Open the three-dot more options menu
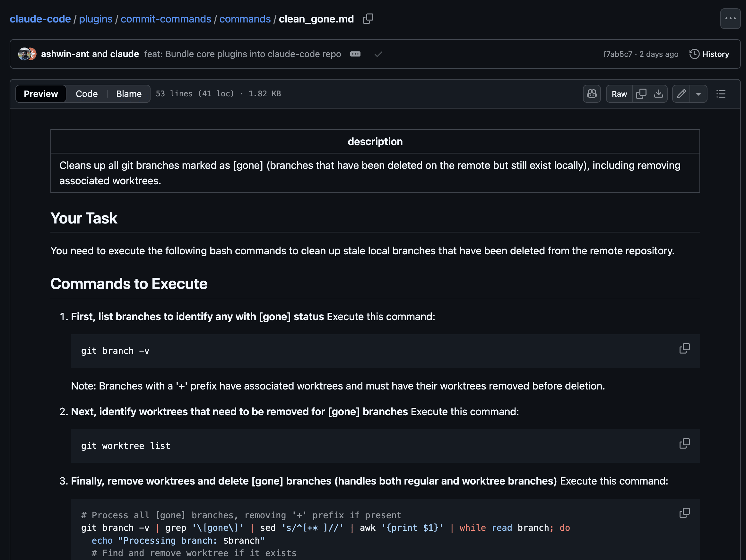The image size is (746, 560). (730, 19)
